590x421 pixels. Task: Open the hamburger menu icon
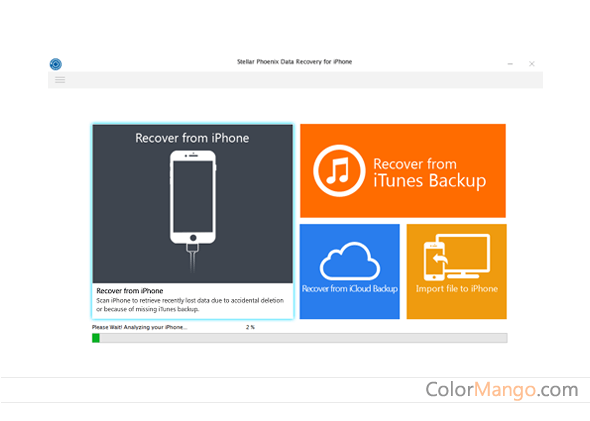point(60,80)
